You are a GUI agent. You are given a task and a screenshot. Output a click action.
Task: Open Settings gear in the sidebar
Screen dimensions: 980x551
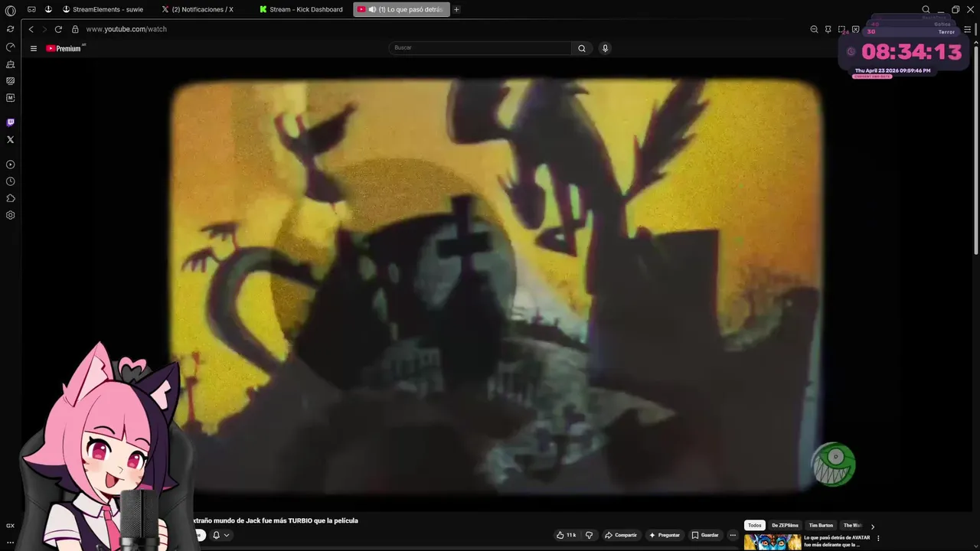(x=10, y=215)
